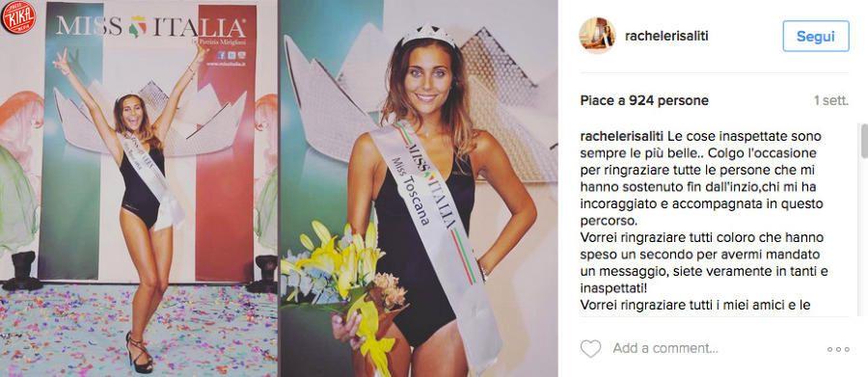868x377 pixels.
Task: View who liked via Piace a 924 persone
Action: click(x=644, y=100)
